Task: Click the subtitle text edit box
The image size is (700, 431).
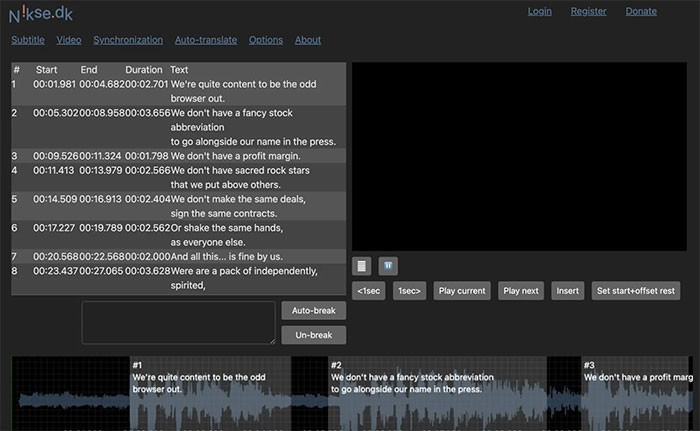Action: 178,323
